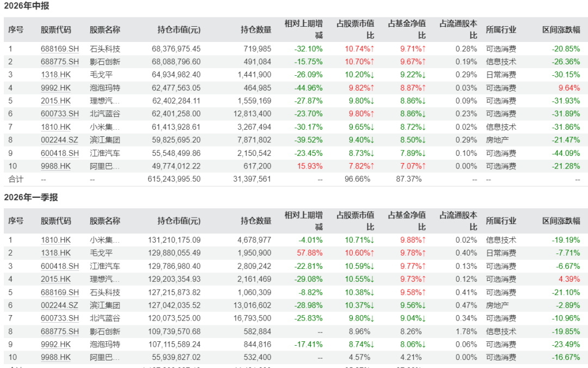Select the -23.49% interval change for 泡泡玛特
This screenshot has width=588, height=368.
pos(566,345)
